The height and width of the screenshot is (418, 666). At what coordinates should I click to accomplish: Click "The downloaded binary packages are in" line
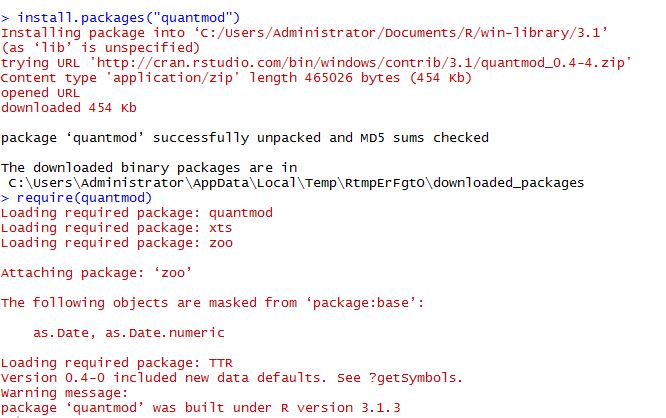coord(150,168)
